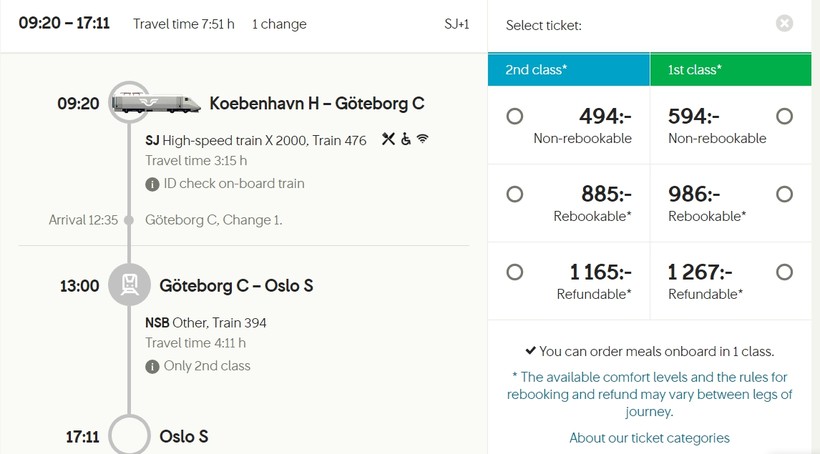Click the grey train icon for Göteborg C – Oslo S
The height and width of the screenshot is (454, 820).
click(x=129, y=285)
